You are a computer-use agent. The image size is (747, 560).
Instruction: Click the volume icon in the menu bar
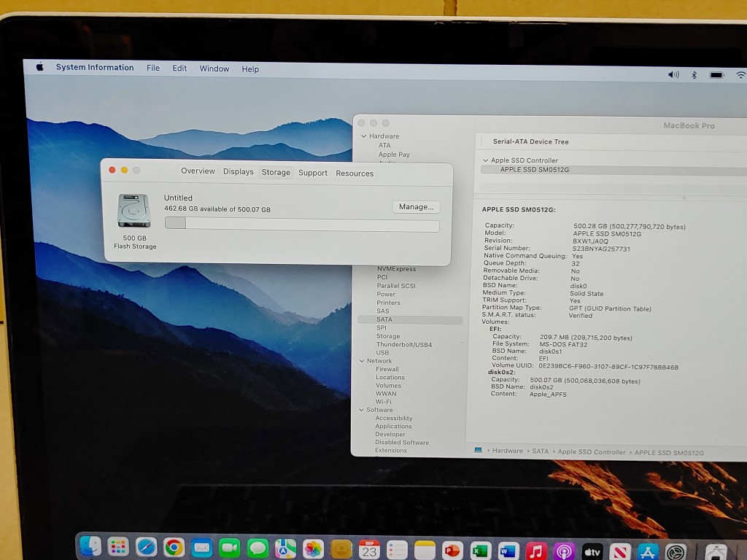(x=673, y=74)
